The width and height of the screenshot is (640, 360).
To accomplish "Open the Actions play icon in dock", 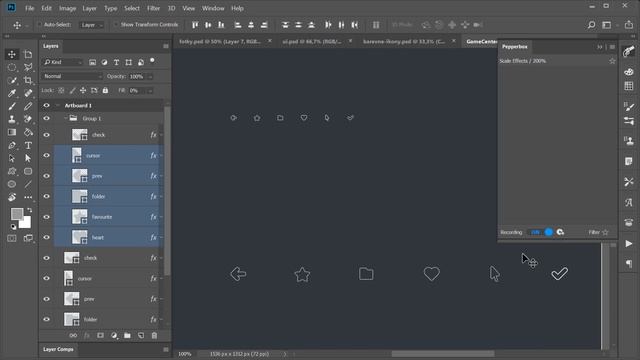I will pos(629,244).
